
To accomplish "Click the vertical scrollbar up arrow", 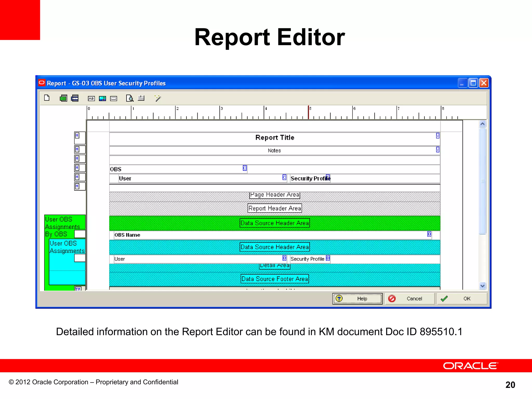I will pos(483,124).
